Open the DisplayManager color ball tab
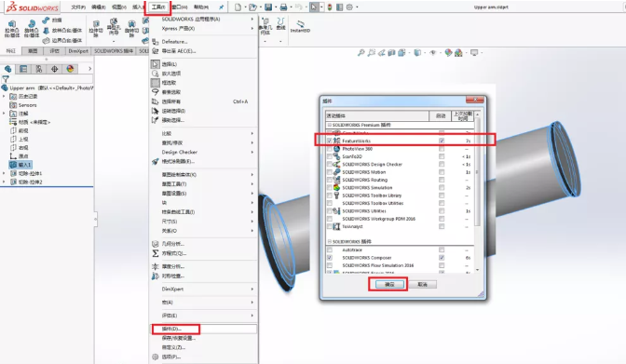 pyautogui.click(x=70, y=69)
